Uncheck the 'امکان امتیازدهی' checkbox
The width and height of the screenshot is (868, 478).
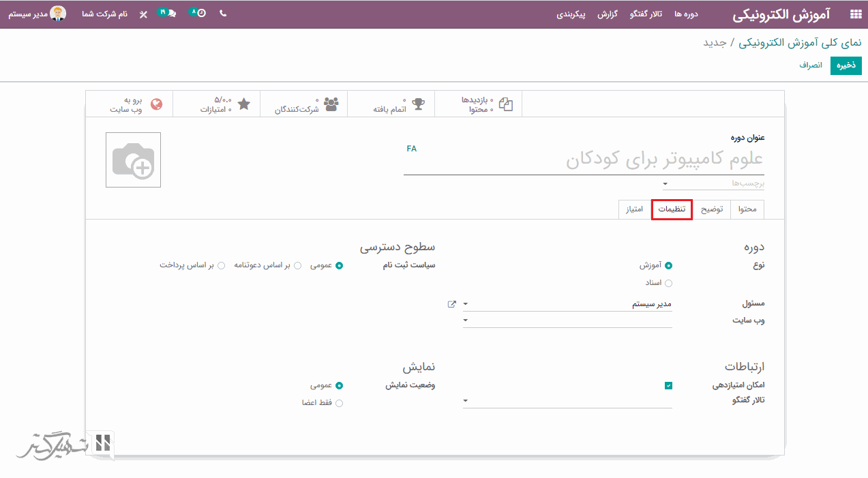tap(668, 385)
